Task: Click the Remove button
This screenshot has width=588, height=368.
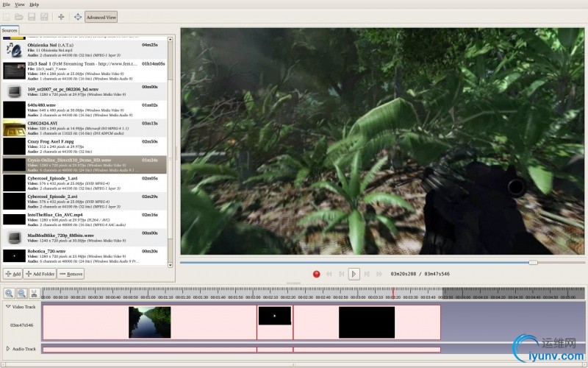Action: point(71,274)
